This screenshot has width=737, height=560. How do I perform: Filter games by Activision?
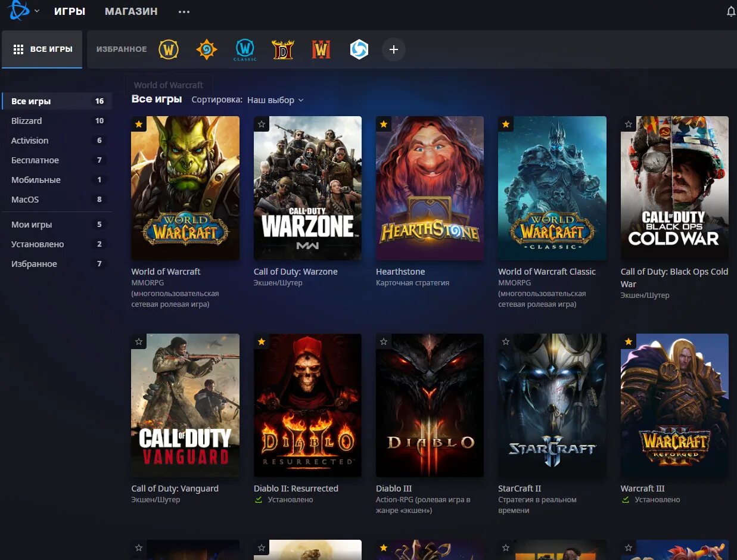(57, 141)
